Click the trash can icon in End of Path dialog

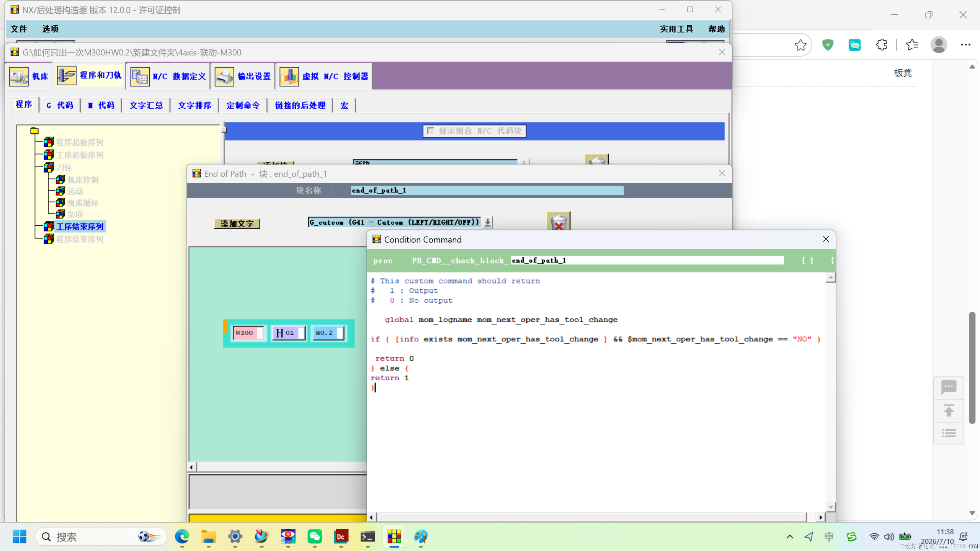click(x=559, y=222)
